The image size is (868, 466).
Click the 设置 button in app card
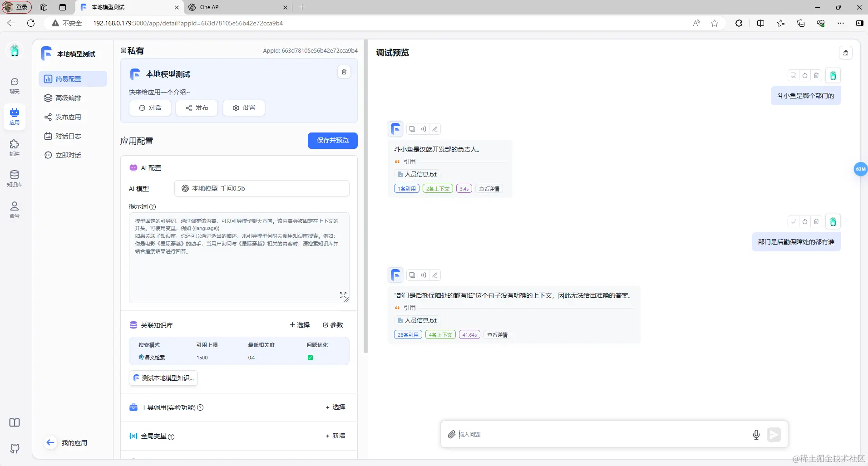tap(244, 108)
